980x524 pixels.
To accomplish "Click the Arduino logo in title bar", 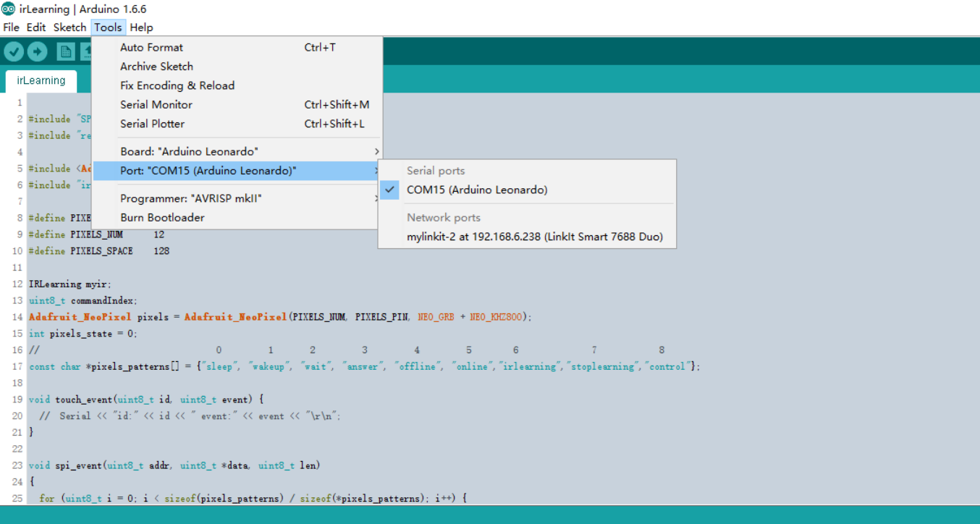I will tap(8, 9).
